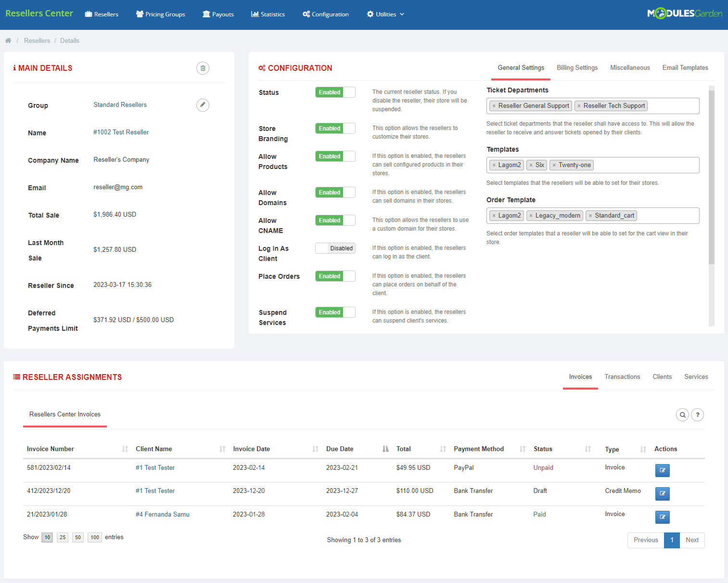Open invoice search via magnifier icon
The image size is (728, 583).
point(682,415)
